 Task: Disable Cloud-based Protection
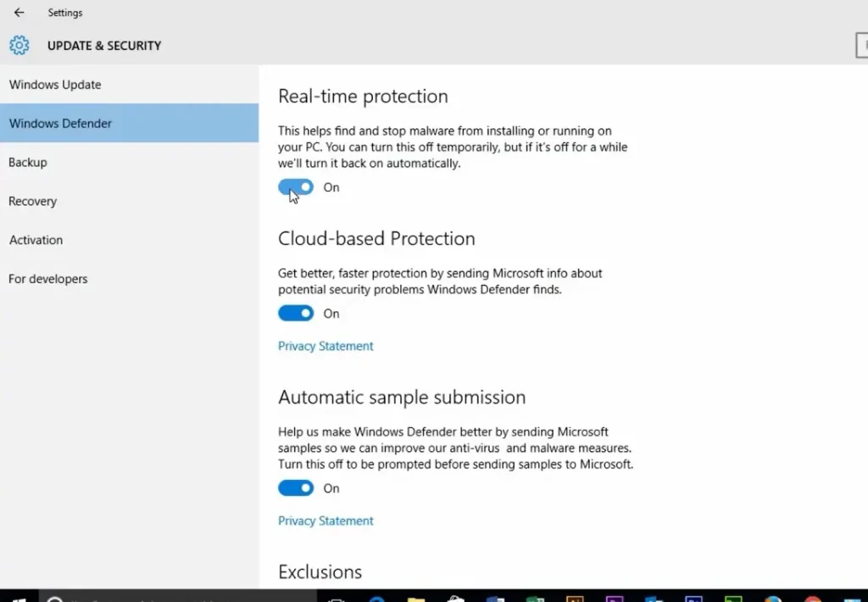tap(295, 313)
